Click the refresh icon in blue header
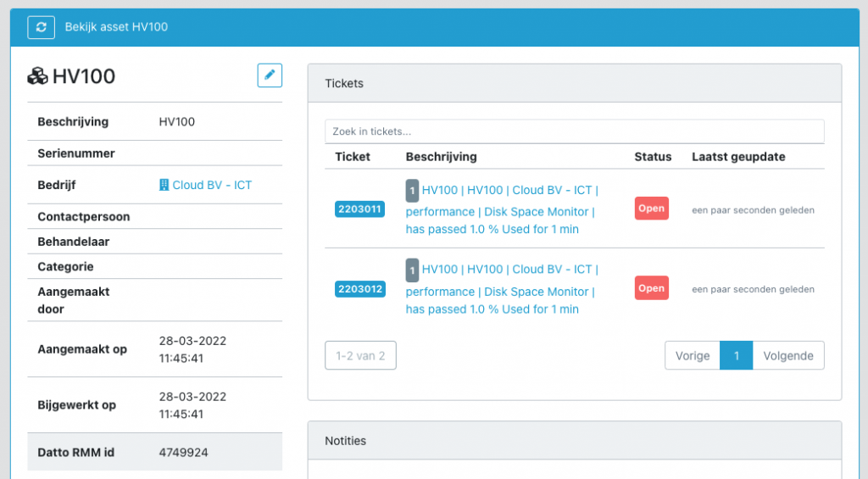The height and width of the screenshot is (479, 868). [x=41, y=27]
